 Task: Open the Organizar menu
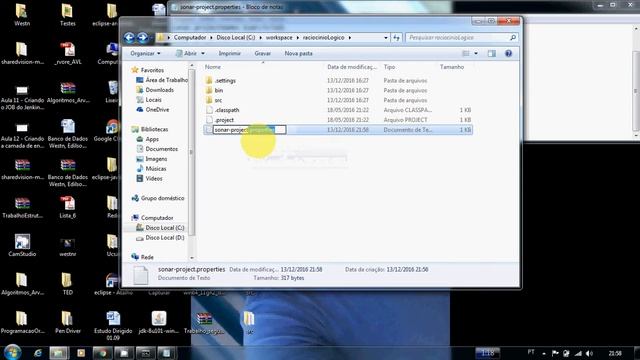click(145, 53)
